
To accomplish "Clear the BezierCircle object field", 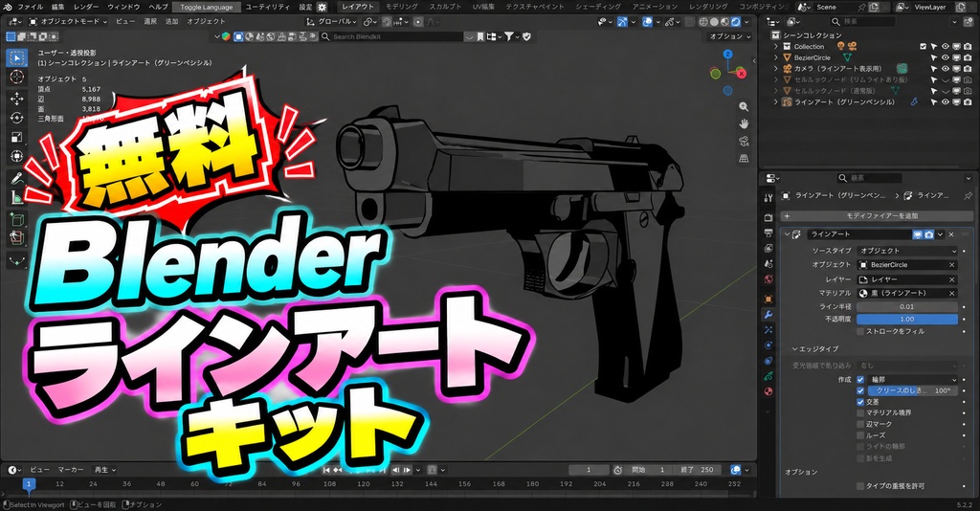I will pyautogui.click(x=951, y=265).
